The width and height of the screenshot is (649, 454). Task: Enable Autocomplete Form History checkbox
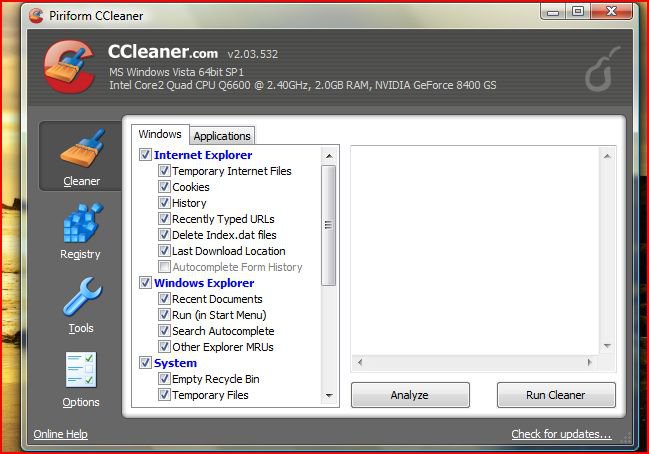(164, 267)
